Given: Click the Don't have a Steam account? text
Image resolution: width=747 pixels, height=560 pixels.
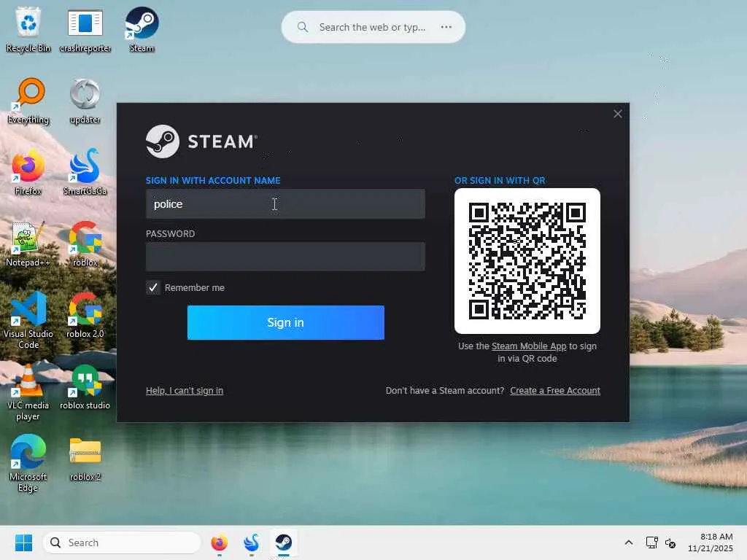Looking at the screenshot, I should 445,391.
